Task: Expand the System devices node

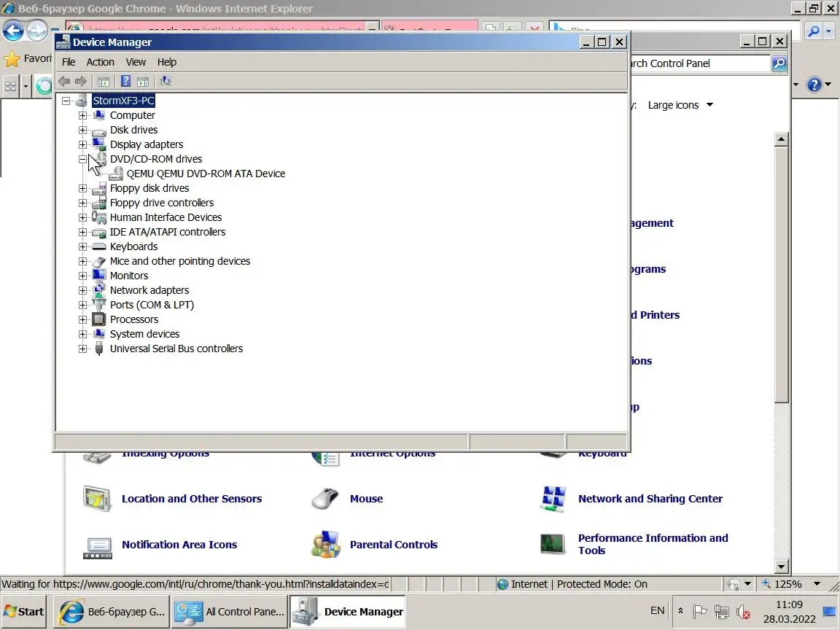Action: tap(82, 334)
